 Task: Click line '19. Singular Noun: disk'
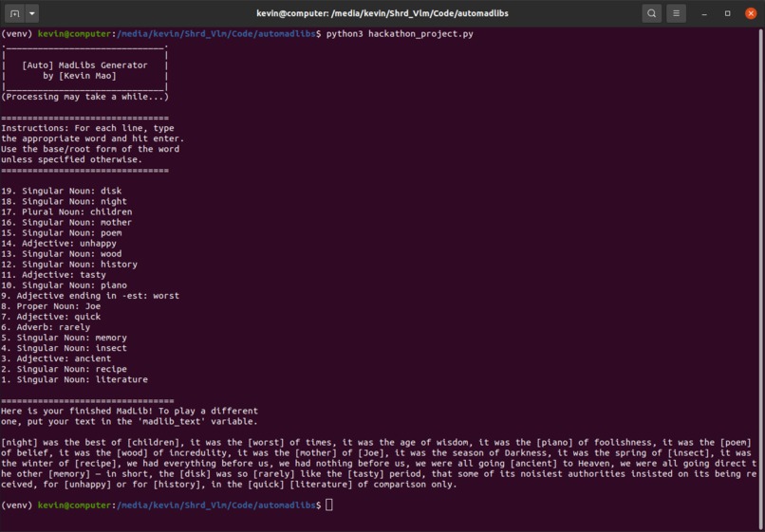coord(61,192)
